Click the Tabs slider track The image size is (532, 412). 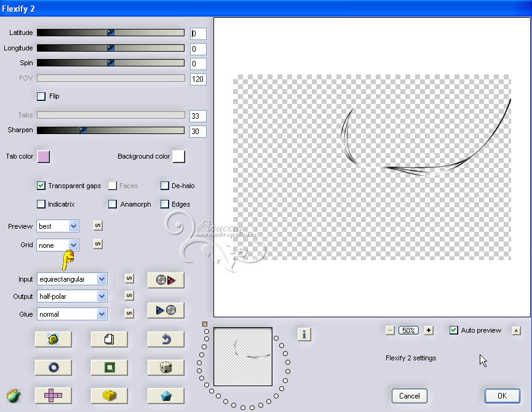coord(111,115)
